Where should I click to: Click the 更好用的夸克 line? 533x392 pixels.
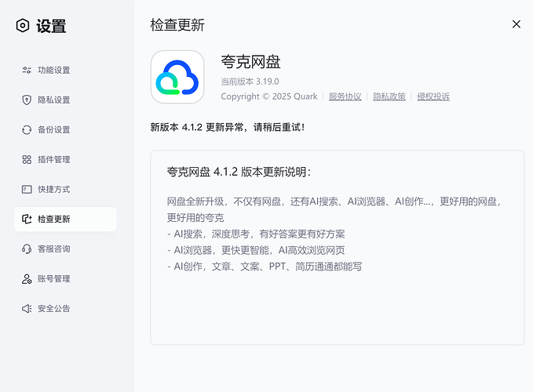(195, 218)
